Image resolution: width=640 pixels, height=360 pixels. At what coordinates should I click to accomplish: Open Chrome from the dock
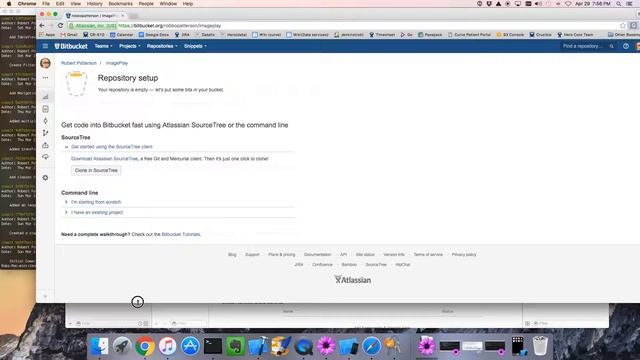(145, 346)
